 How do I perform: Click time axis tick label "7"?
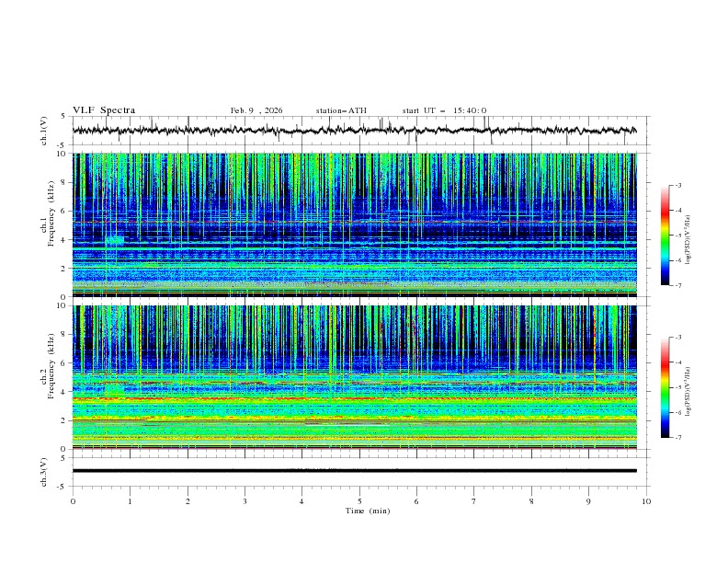click(474, 501)
